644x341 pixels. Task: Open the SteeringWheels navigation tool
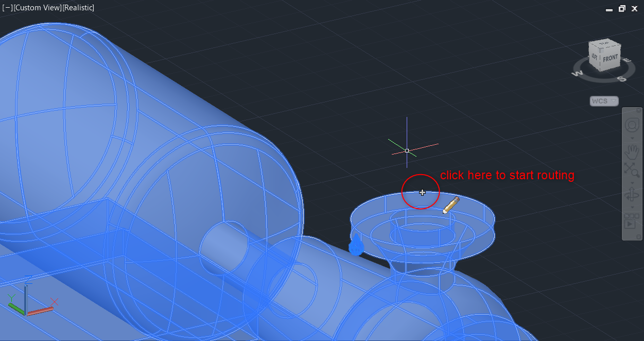tap(632, 125)
